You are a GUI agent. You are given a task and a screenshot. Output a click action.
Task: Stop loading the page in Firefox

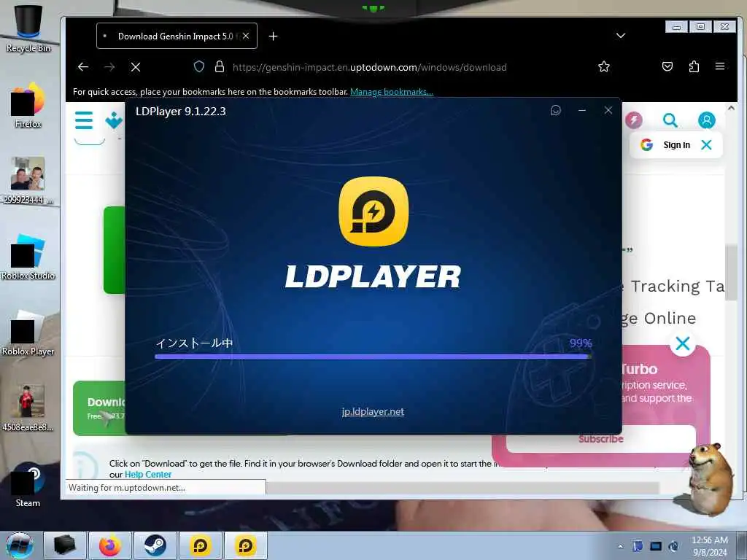[136, 67]
